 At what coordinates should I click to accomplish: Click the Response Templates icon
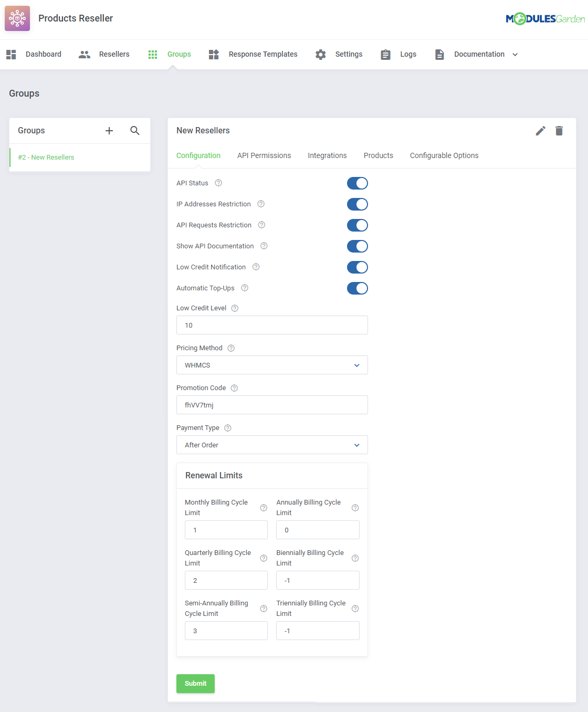tap(214, 55)
